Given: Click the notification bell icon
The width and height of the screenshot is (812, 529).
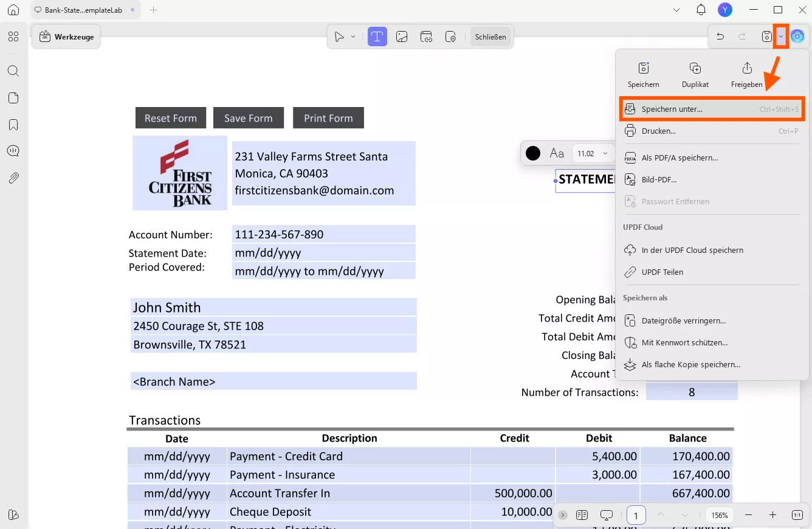Looking at the screenshot, I should coord(701,10).
